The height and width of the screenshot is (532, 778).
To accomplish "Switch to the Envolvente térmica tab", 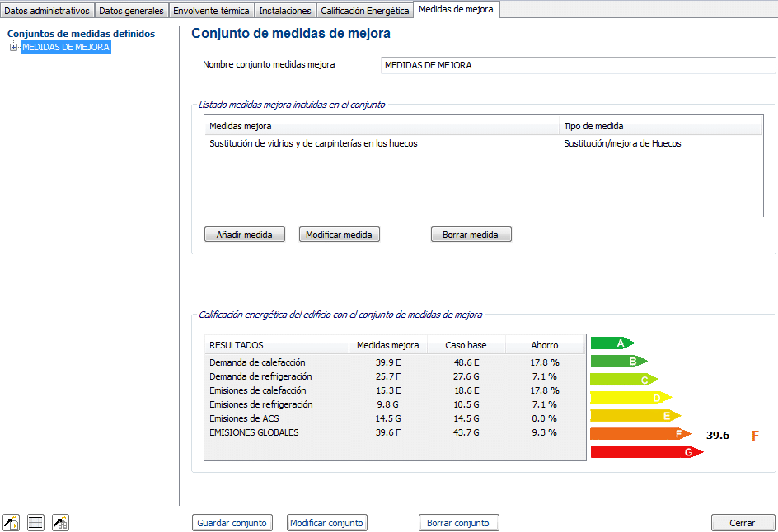I will pyautogui.click(x=211, y=11).
